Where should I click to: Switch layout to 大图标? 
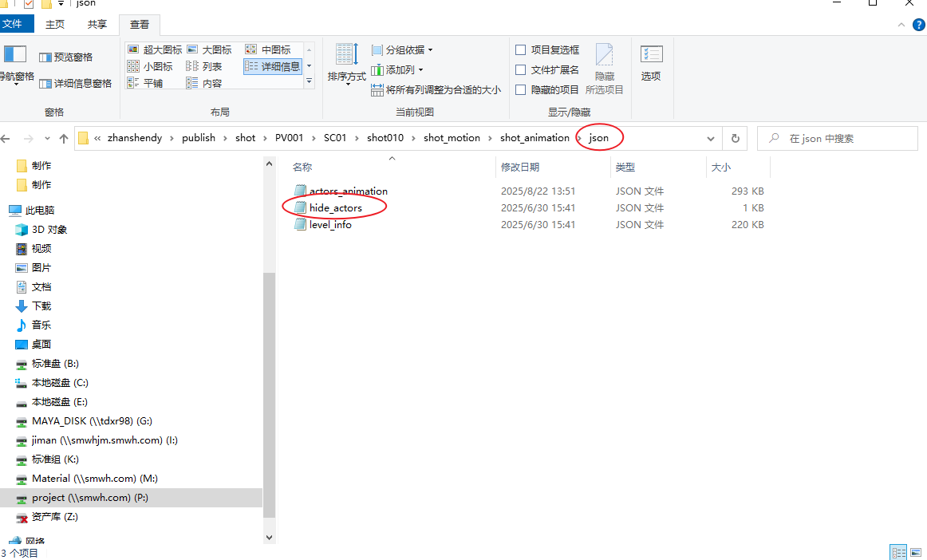(209, 49)
